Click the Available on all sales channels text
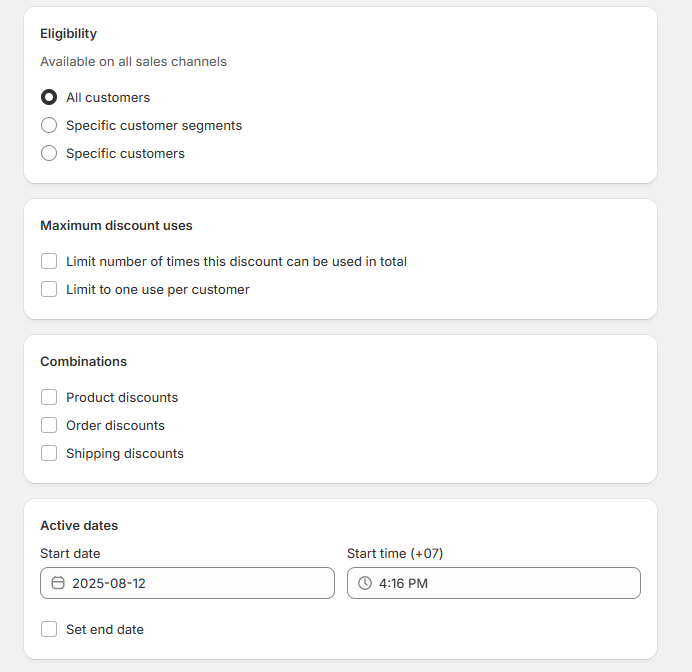Viewport: 692px width, 672px height. tap(133, 61)
